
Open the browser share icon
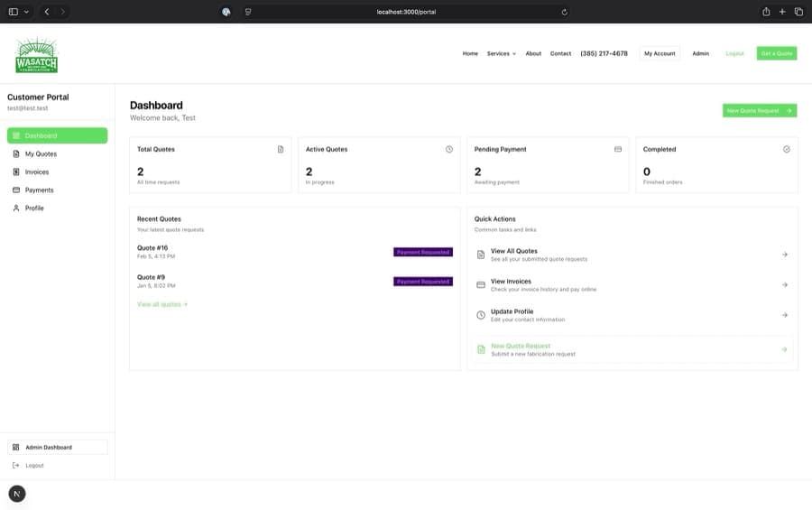(766, 12)
